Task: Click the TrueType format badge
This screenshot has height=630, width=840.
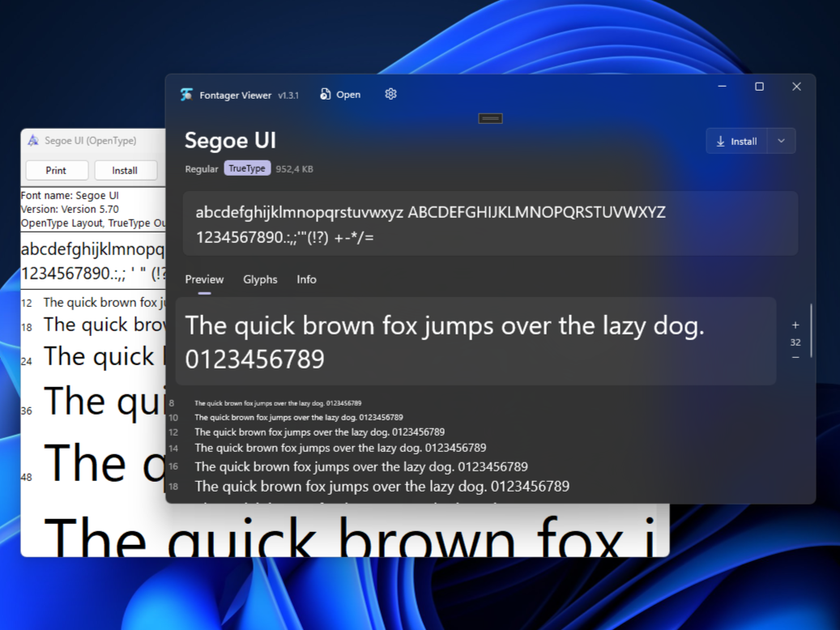Action: coord(247,168)
